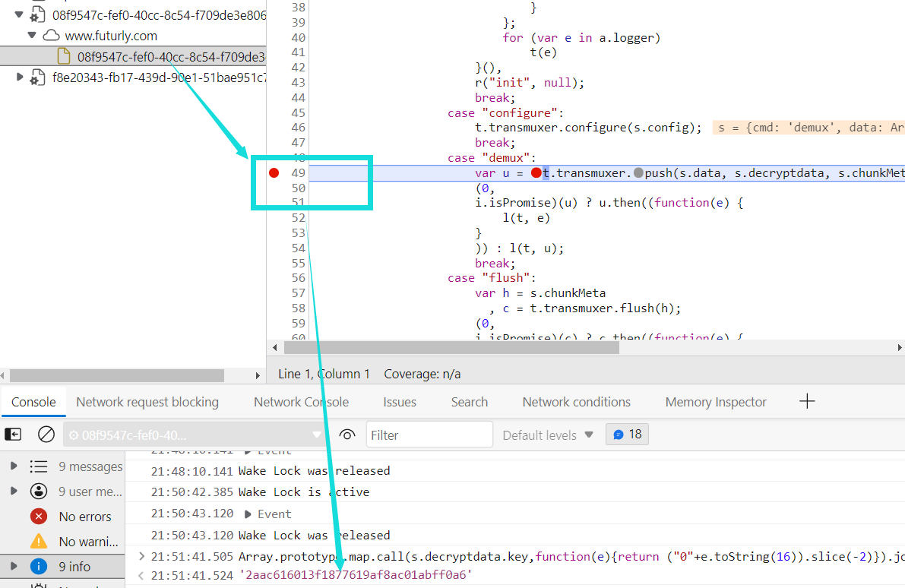Click the code editor horizontal scrollbar thumb
The image size is (905, 588).
pyautogui.click(x=451, y=347)
